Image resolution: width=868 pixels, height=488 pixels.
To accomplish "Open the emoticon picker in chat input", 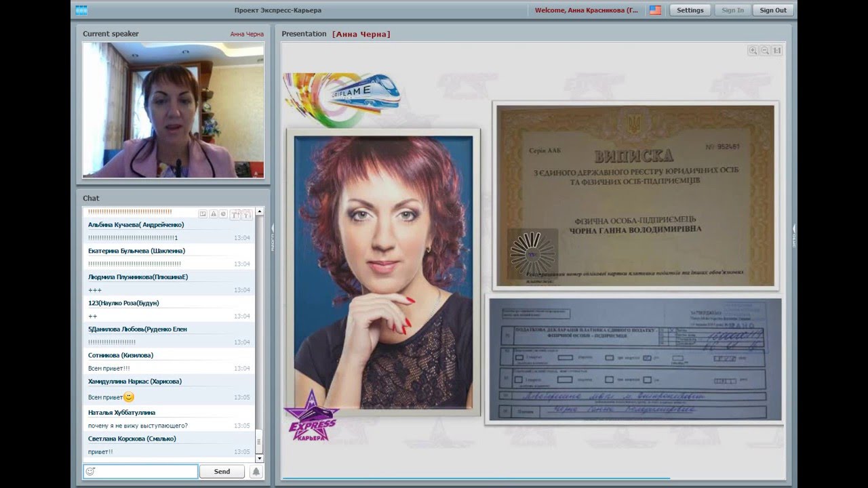I will (x=90, y=472).
